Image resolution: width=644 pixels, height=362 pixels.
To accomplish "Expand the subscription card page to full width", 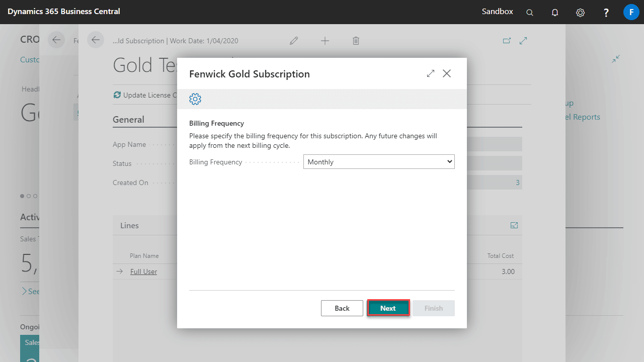I will coord(523,41).
